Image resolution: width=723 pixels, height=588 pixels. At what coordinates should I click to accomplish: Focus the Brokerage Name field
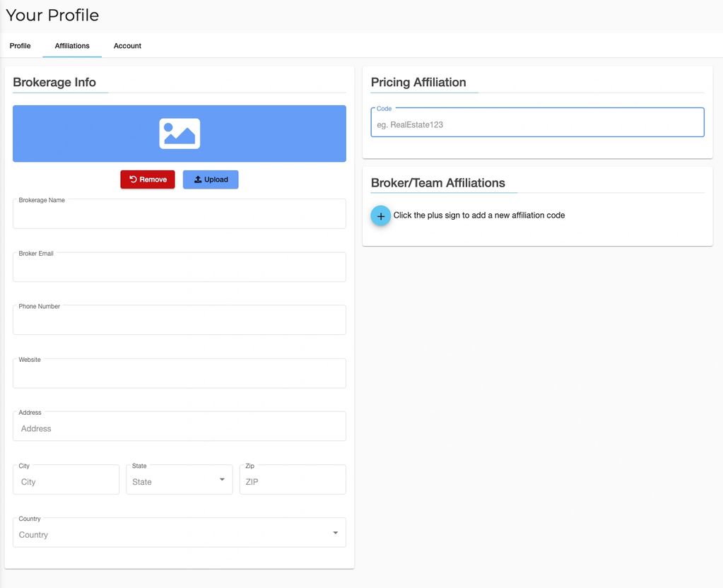(179, 216)
